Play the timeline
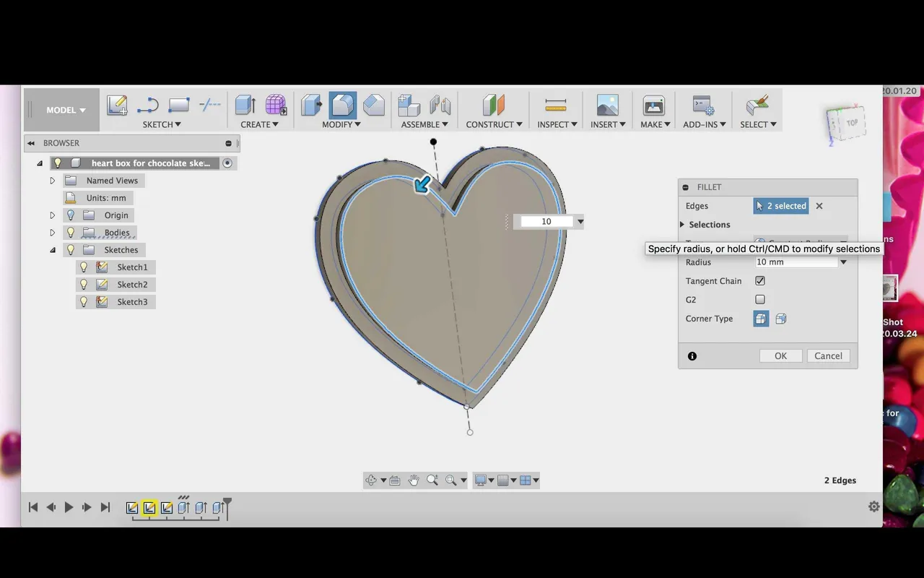The height and width of the screenshot is (578, 924). coord(69,507)
